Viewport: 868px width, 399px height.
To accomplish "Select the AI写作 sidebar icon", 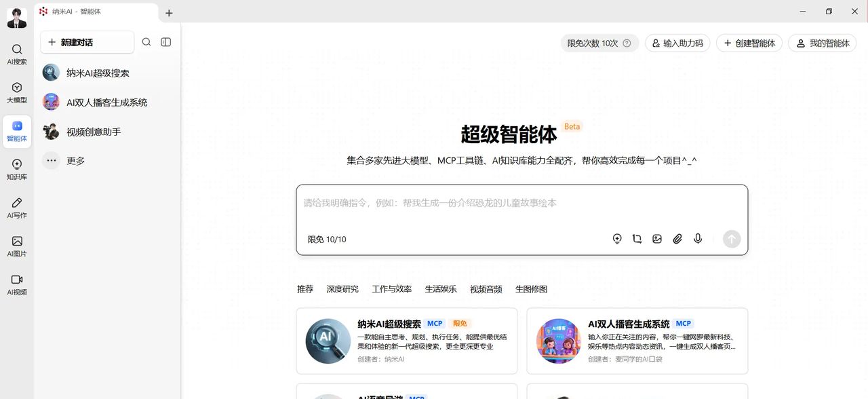I will (x=16, y=208).
